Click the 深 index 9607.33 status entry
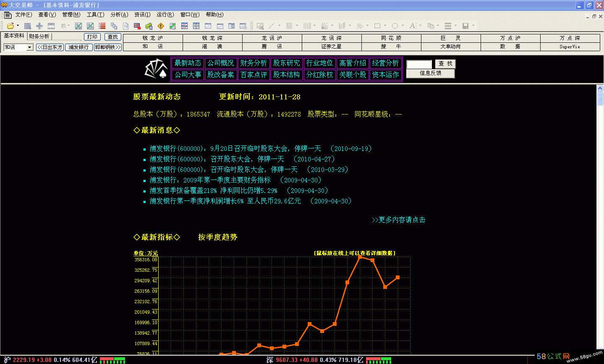This screenshot has width=604, height=364. (x=315, y=360)
